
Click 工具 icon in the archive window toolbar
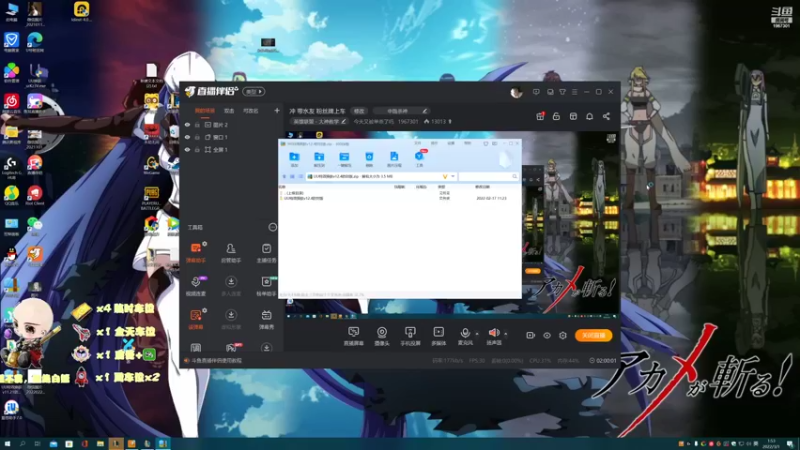pyautogui.click(x=419, y=159)
